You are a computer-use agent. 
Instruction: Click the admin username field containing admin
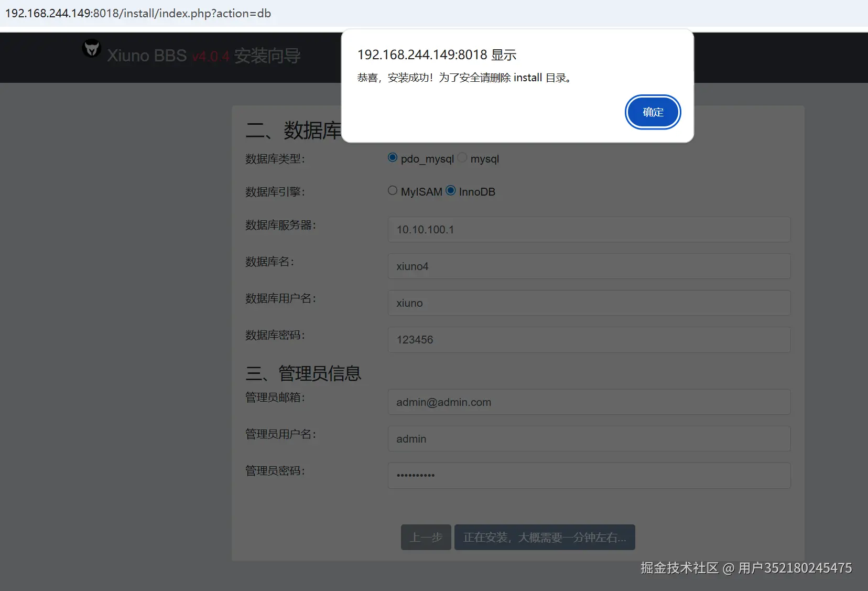(589, 439)
